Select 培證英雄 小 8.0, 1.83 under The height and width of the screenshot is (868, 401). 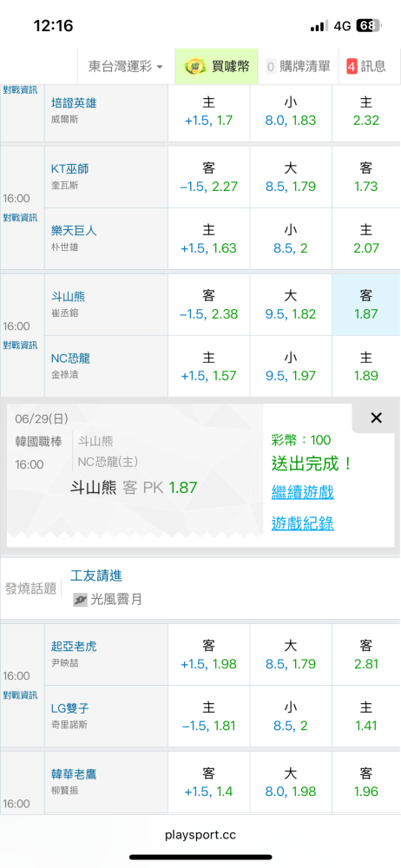coord(291,111)
